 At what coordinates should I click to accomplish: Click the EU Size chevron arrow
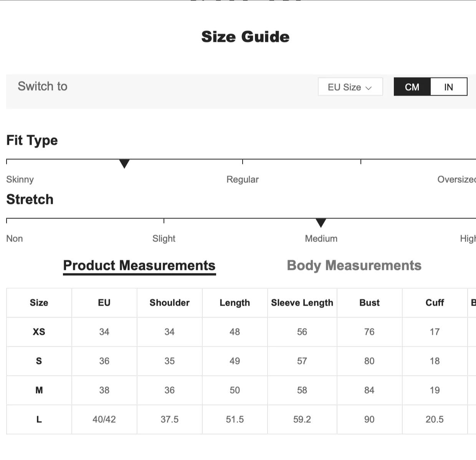(369, 88)
